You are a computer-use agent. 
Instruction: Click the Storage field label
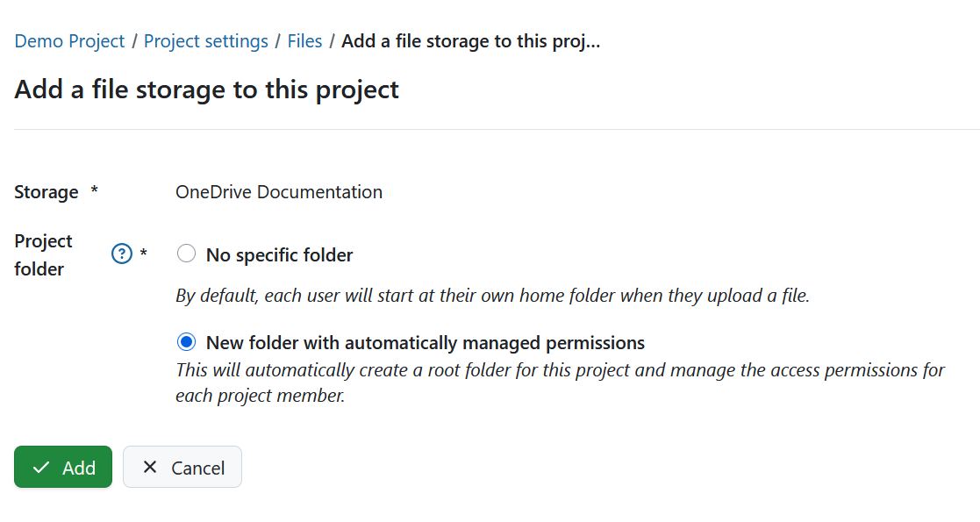point(46,191)
